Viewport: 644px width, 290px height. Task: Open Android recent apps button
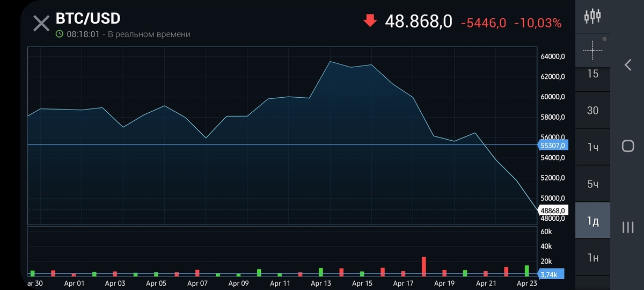[628, 227]
